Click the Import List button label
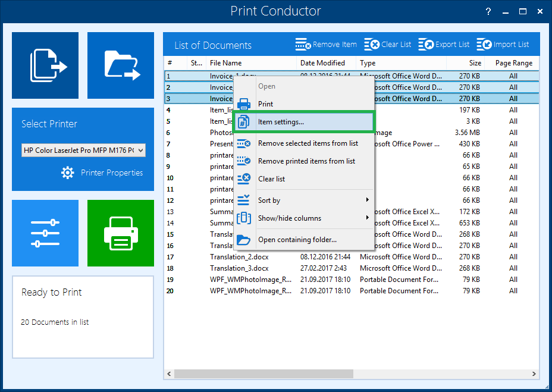Viewport: 552px width, 392px height. point(511,45)
